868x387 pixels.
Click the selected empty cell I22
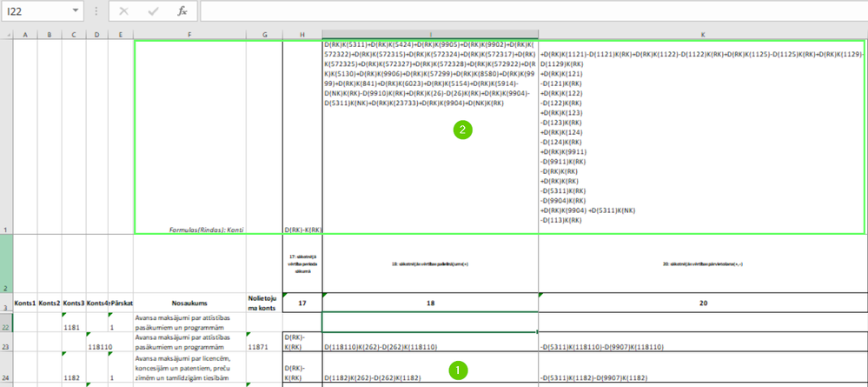(x=430, y=322)
